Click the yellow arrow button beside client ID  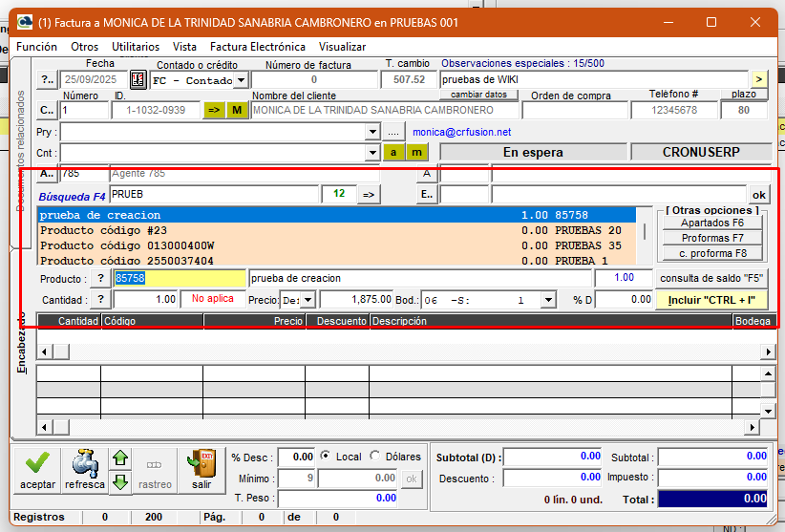point(214,110)
